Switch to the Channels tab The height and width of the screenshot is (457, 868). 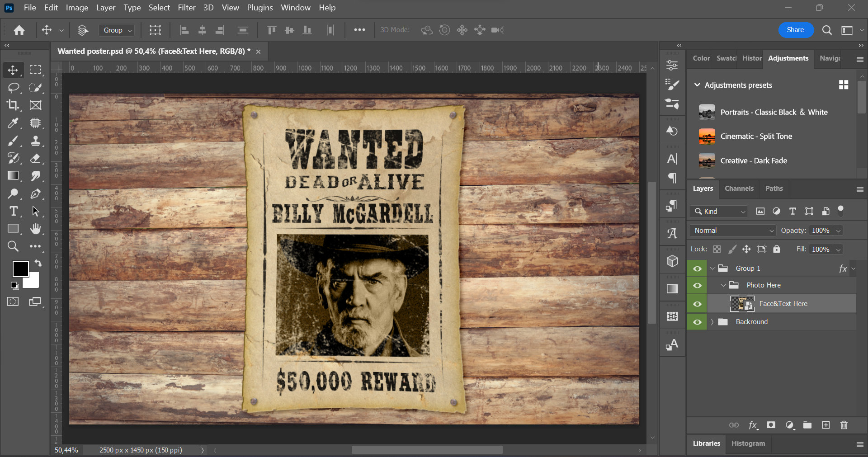[739, 188]
